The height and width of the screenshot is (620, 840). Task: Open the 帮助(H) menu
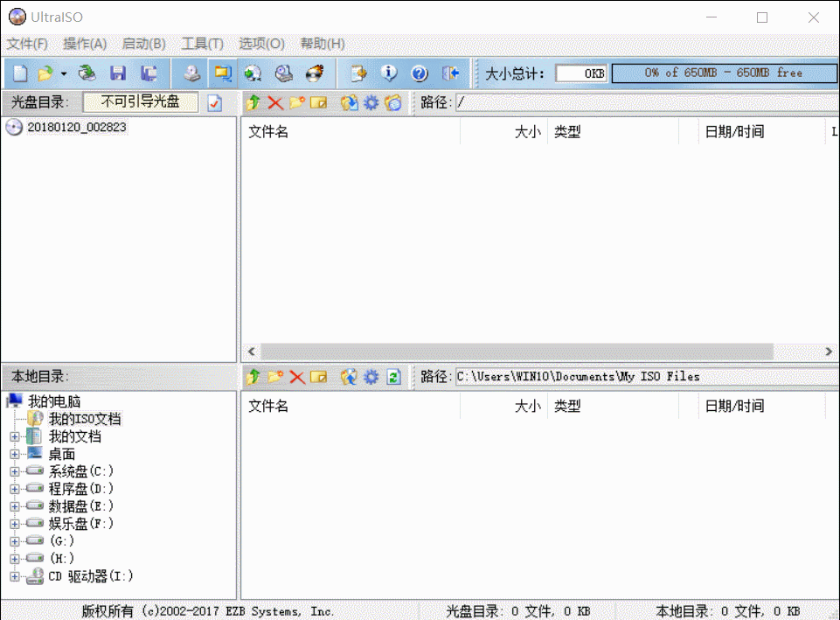[323, 44]
